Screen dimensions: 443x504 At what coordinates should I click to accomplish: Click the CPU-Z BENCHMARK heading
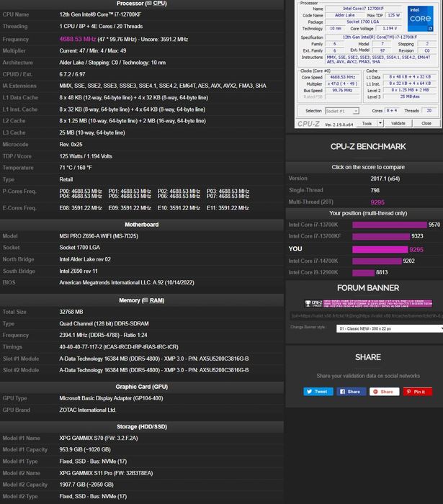coord(368,147)
